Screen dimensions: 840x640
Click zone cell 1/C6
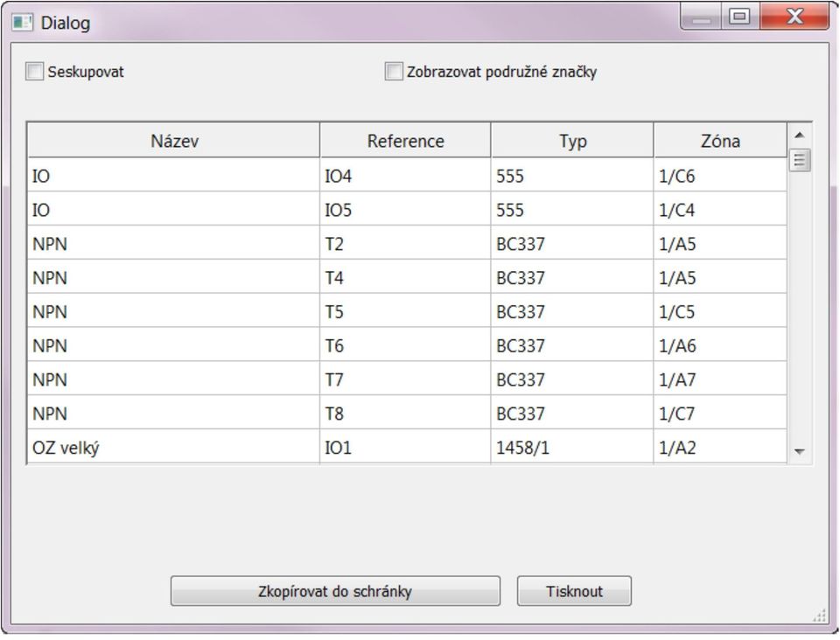pyautogui.click(x=720, y=175)
